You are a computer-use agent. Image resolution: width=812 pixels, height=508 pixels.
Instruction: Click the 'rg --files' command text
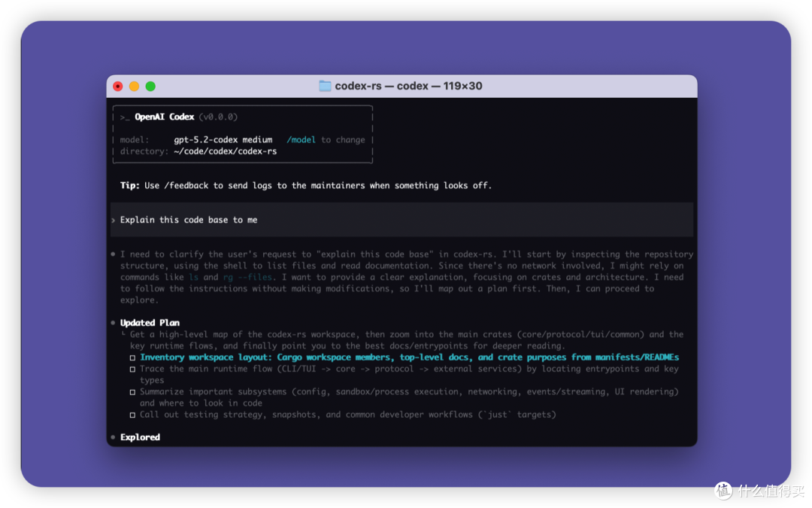coord(247,277)
